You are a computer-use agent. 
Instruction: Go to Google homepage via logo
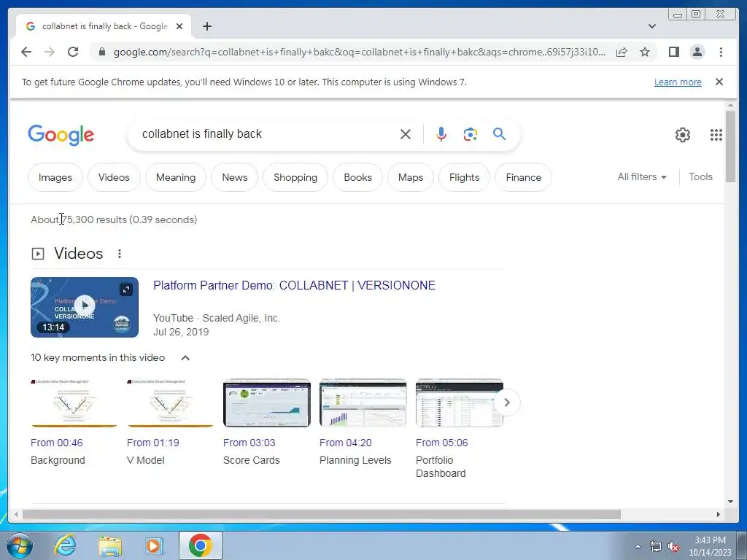(61, 135)
